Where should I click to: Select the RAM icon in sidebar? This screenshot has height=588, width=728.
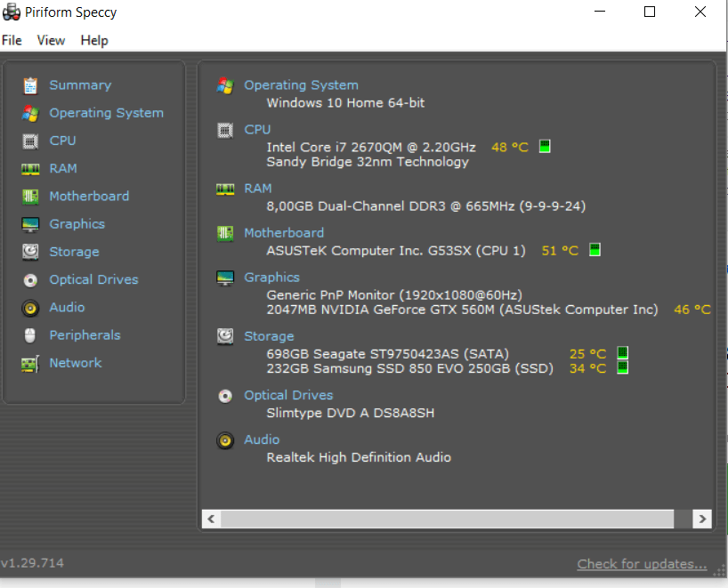click(30, 168)
